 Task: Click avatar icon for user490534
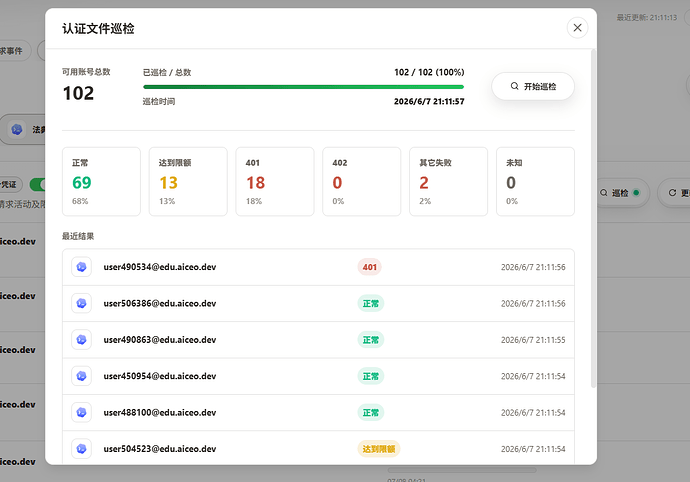[81, 267]
